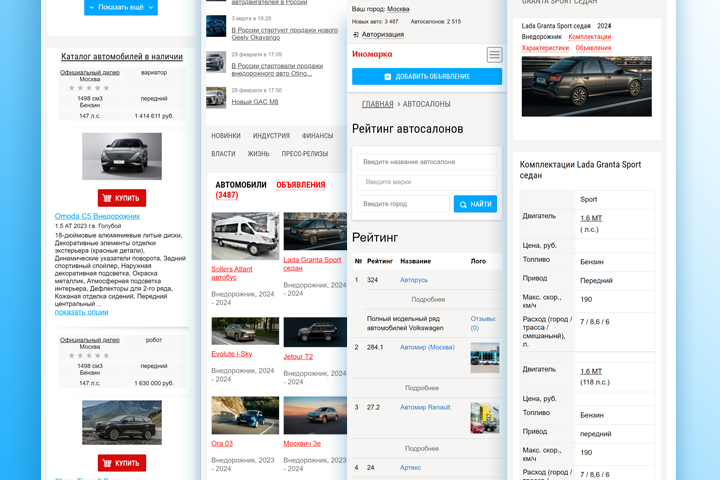Open the Власти news category
The width and height of the screenshot is (720, 480).
(223, 154)
